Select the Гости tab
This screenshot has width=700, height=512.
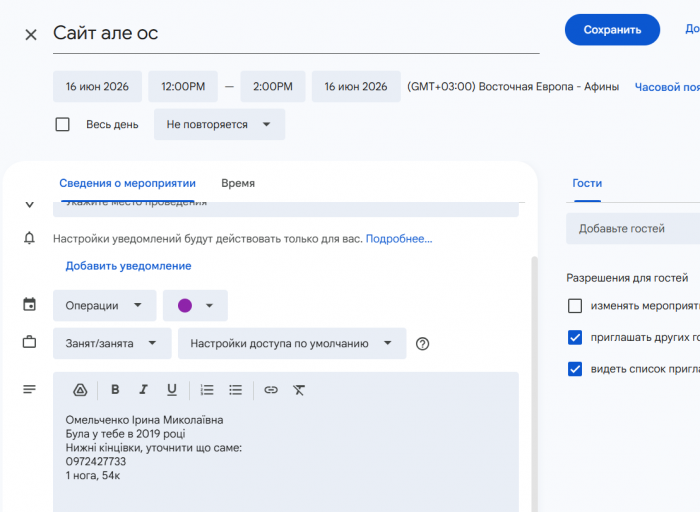click(587, 183)
